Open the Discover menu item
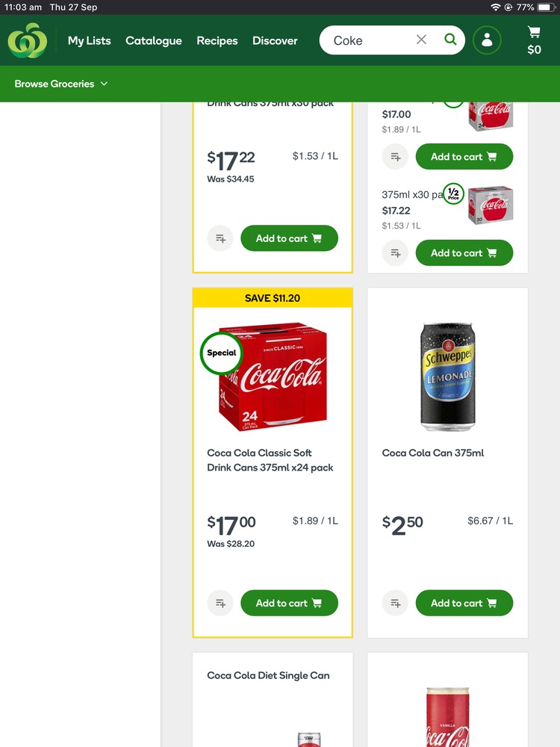560x747 pixels. [x=275, y=41]
